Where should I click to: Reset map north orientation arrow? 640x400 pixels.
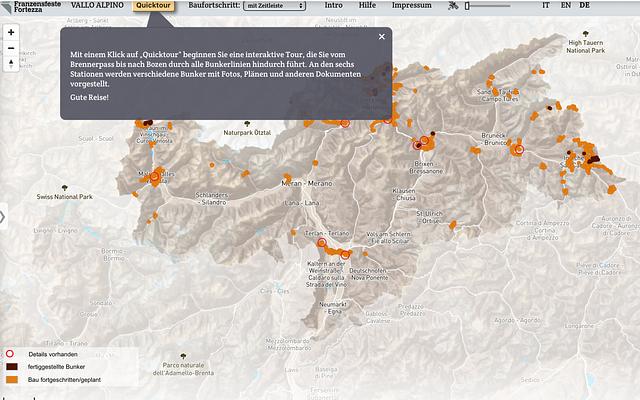coord(11,65)
